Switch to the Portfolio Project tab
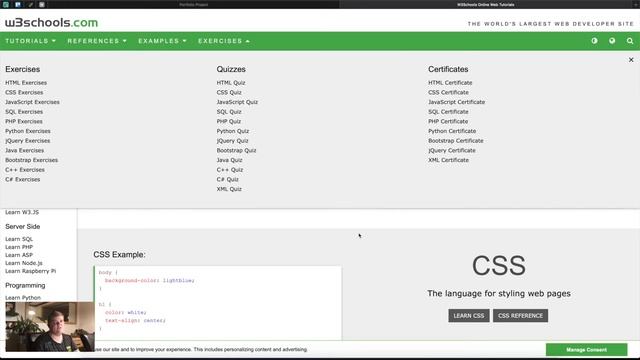This screenshot has height=360, width=640. (x=193, y=4)
